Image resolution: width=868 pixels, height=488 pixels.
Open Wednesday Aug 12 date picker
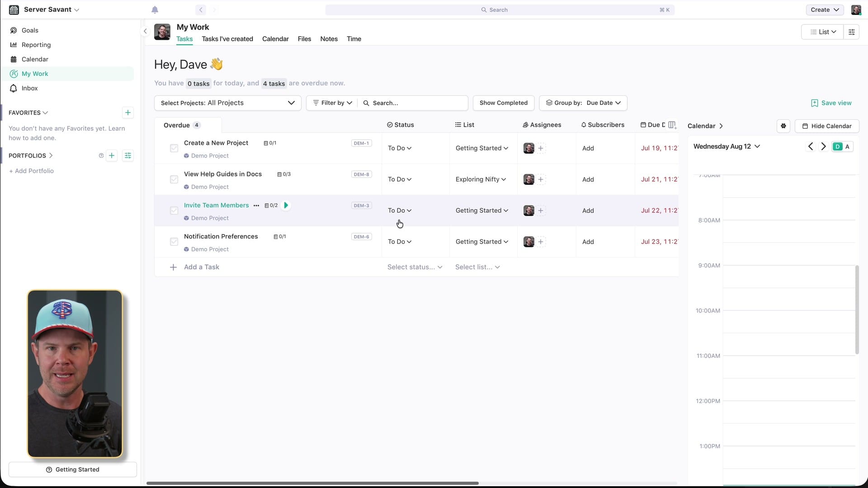726,146
